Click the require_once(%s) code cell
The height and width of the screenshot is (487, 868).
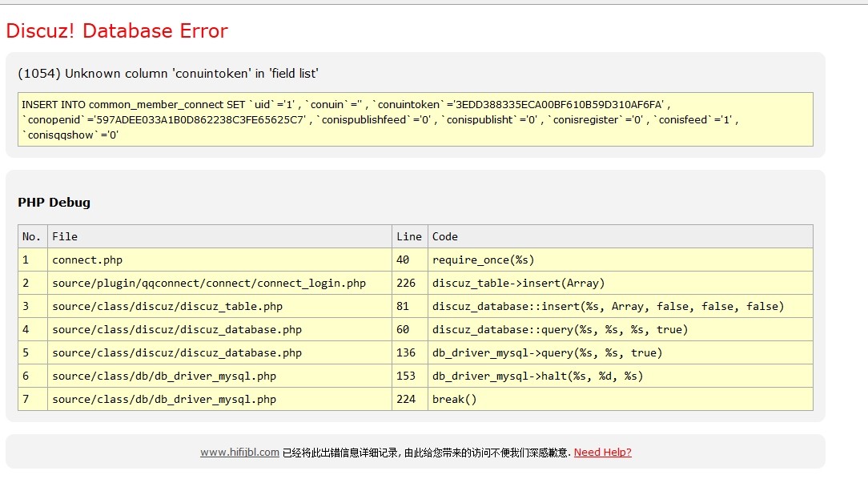point(483,260)
